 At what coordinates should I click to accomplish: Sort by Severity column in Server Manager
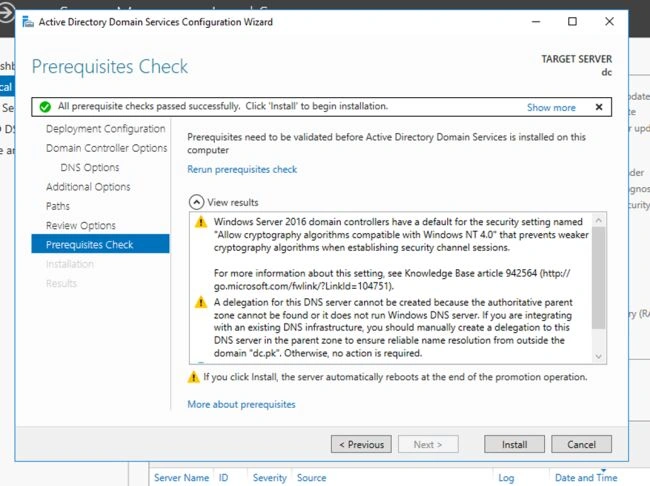point(270,478)
